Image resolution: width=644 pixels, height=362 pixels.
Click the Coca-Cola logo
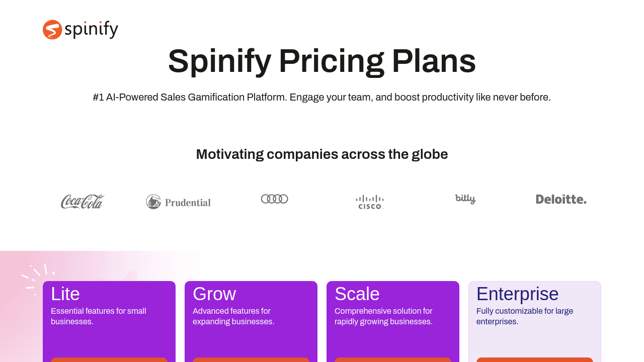click(x=83, y=202)
